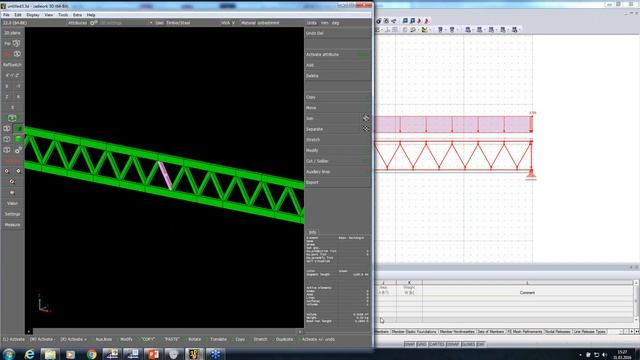The image size is (640, 360).
Task: Select the pink highlighted diagonal truss member
Action: (x=165, y=176)
